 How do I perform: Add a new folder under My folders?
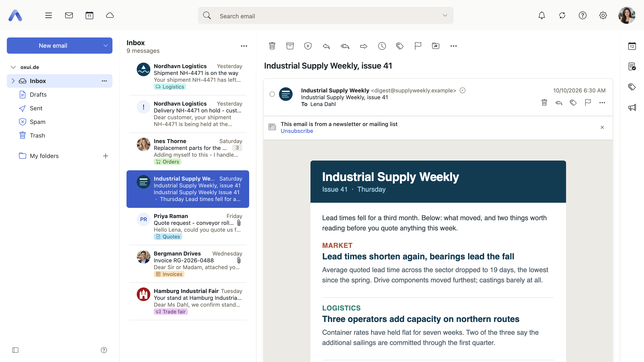click(x=105, y=156)
